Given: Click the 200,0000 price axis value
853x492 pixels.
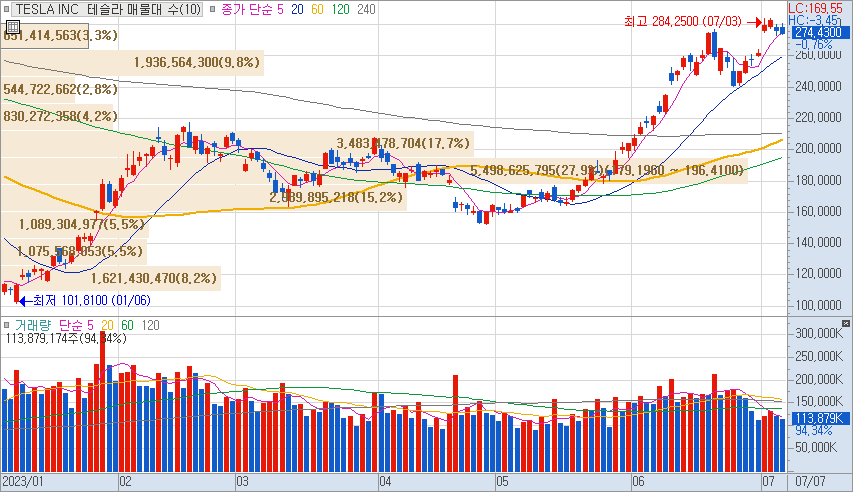Looking at the screenshot, I should (x=818, y=148).
